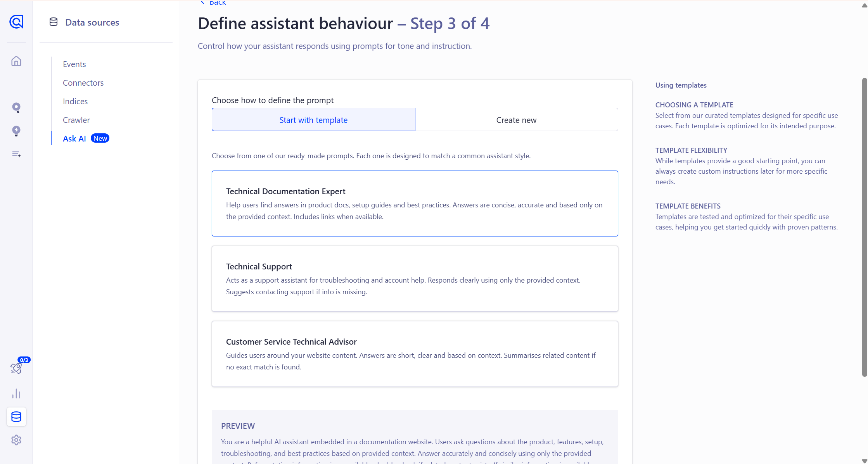This screenshot has height=464, width=868.
Task: Open Events in Data sources menu
Action: (74, 64)
